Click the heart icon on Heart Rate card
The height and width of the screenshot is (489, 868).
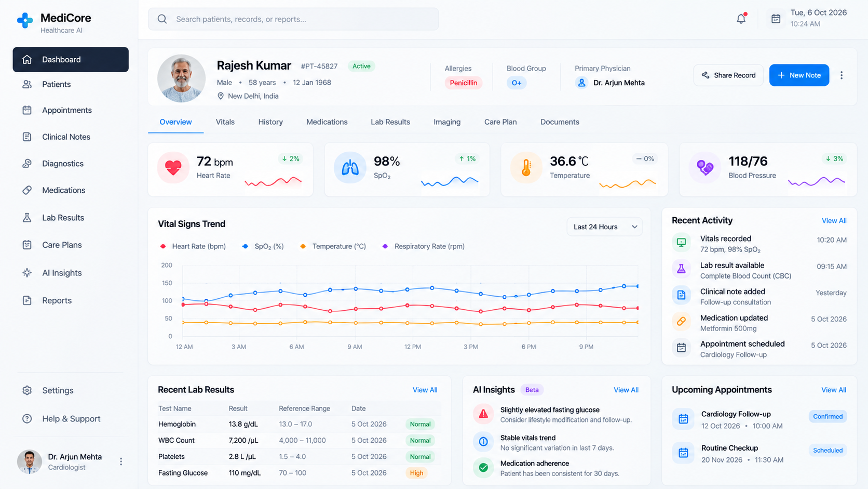coord(173,167)
